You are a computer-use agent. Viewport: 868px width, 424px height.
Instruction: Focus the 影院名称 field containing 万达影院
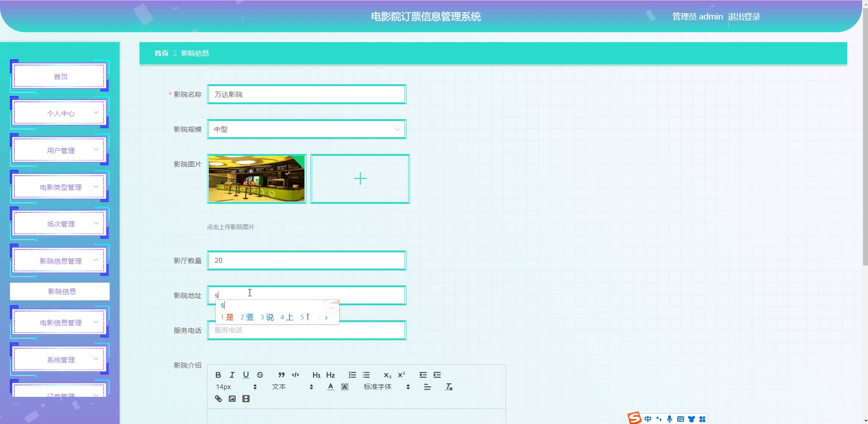point(307,94)
